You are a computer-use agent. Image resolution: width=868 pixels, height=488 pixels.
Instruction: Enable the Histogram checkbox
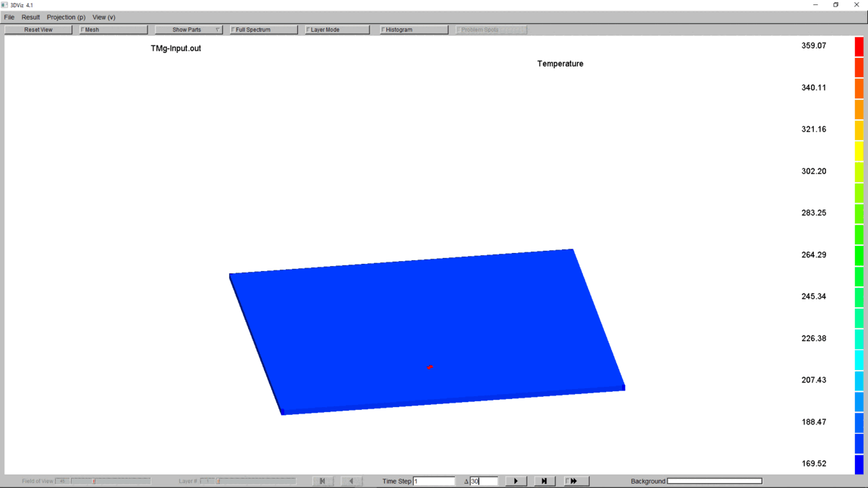coord(383,30)
